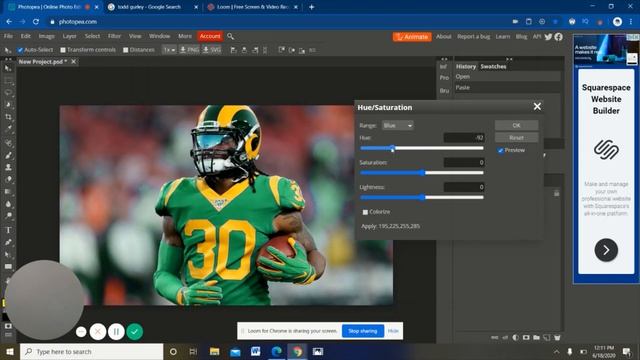Click the Hue slider track
The height and width of the screenshot is (360, 640).
tap(422, 149)
